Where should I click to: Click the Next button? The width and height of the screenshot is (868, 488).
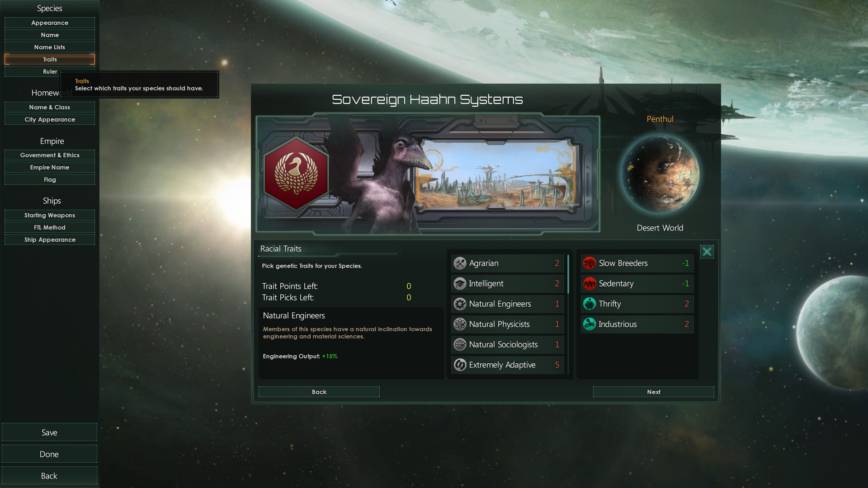(653, 392)
